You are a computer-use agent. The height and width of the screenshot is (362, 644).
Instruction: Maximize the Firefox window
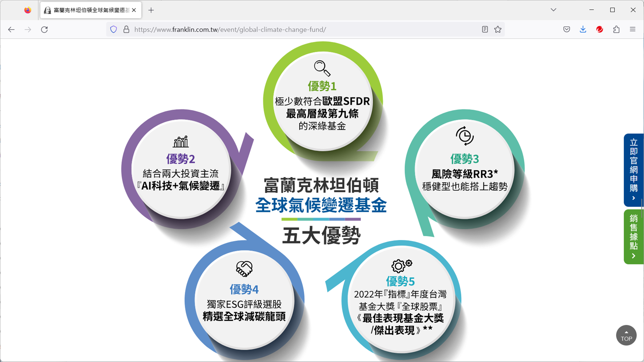tap(612, 10)
